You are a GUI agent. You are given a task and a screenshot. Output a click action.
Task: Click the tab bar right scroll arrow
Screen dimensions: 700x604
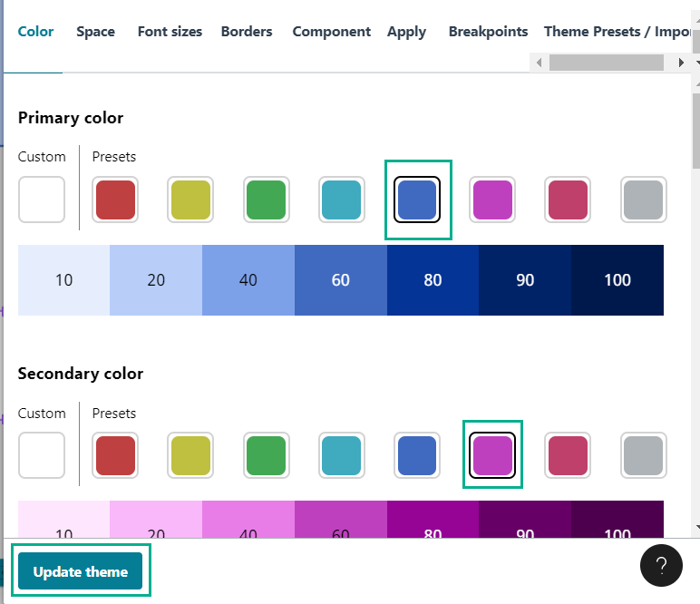[681, 63]
